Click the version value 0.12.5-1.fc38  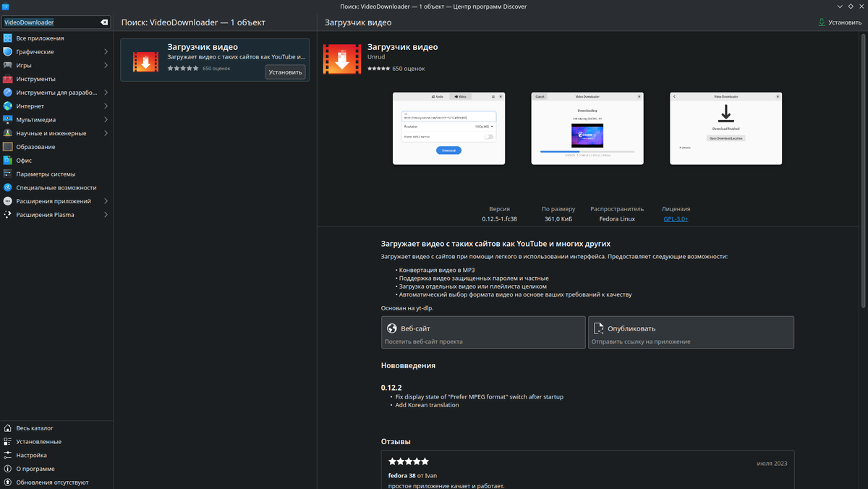pos(499,218)
